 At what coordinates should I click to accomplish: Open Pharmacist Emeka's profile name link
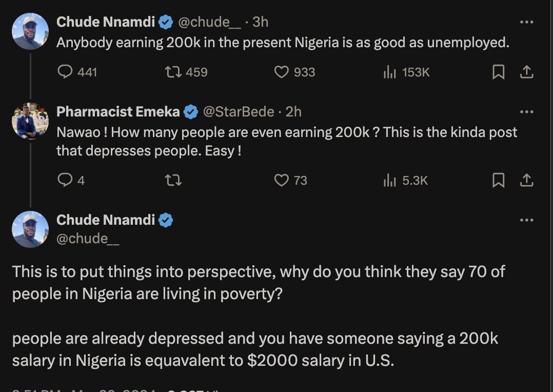[x=118, y=111]
